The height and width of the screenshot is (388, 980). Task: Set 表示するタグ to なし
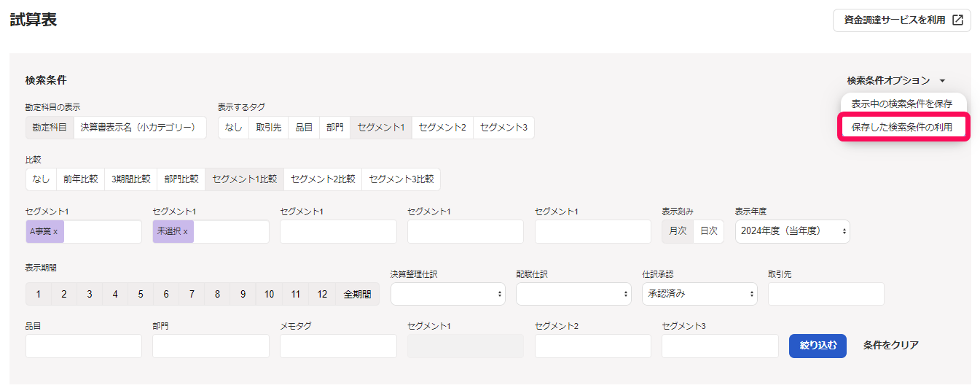pyautogui.click(x=233, y=128)
